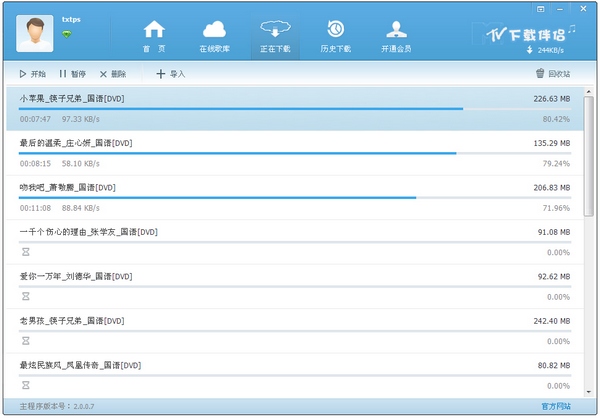Select the 正在下载 downloading tab
This screenshot has height=419, width=600.
click(275, 36)
